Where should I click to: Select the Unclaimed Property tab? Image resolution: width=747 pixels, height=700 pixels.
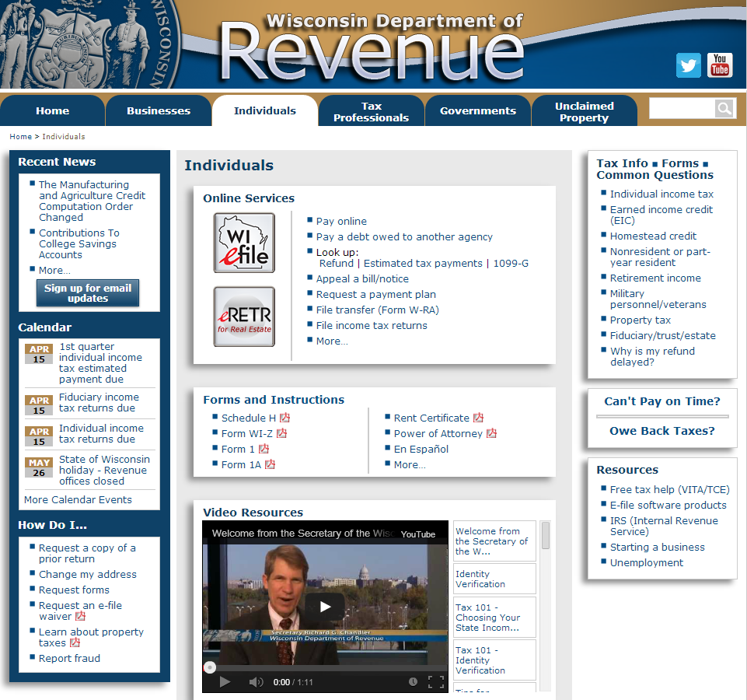(584, 111)
